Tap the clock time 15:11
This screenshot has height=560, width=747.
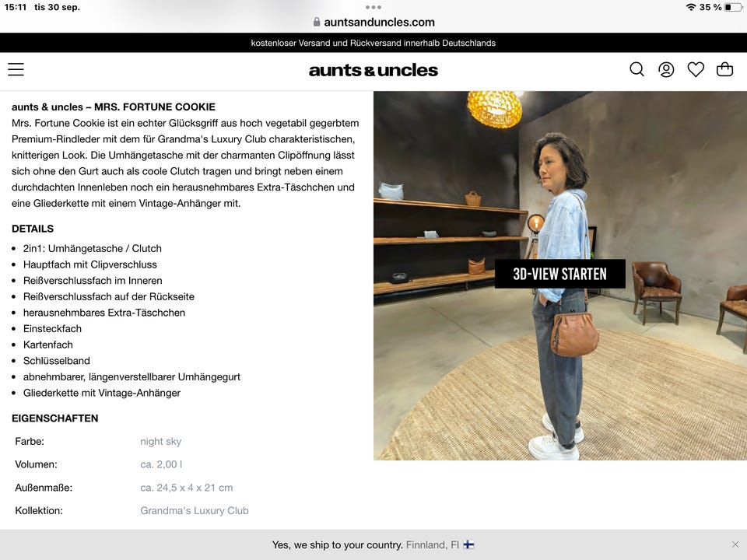[16, 7]
